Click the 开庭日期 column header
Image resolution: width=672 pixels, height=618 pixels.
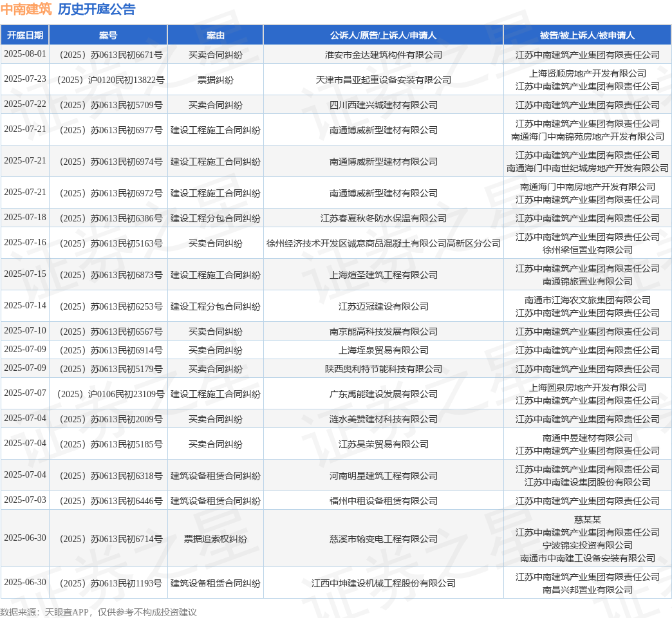[25, 35]
